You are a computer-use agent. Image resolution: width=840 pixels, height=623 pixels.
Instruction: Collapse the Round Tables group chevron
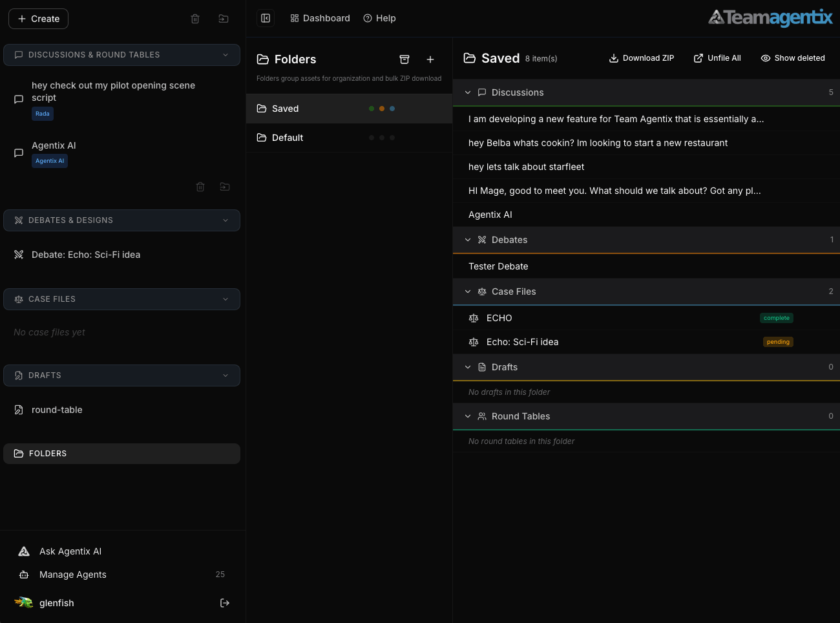click(x=468, y=416)
